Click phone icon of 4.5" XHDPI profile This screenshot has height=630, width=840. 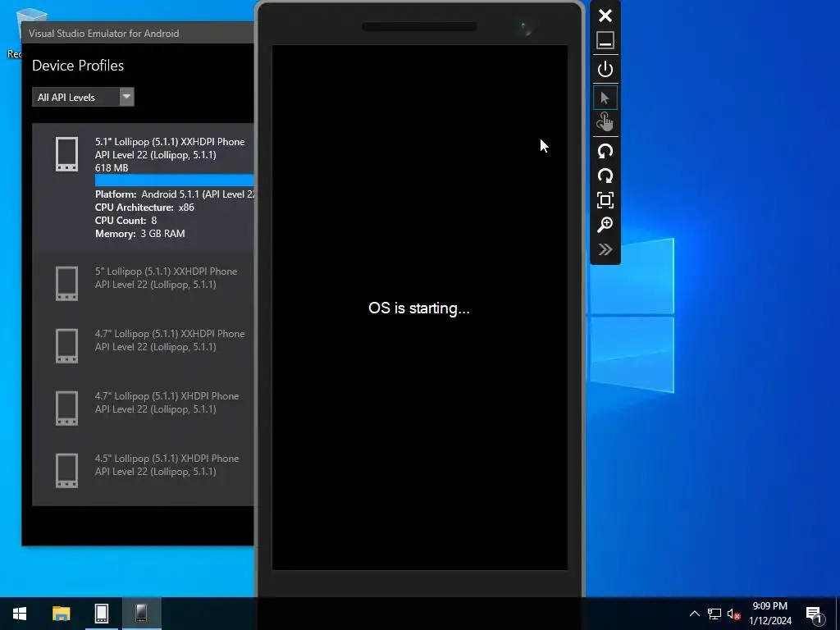click(x=67, y=470)
